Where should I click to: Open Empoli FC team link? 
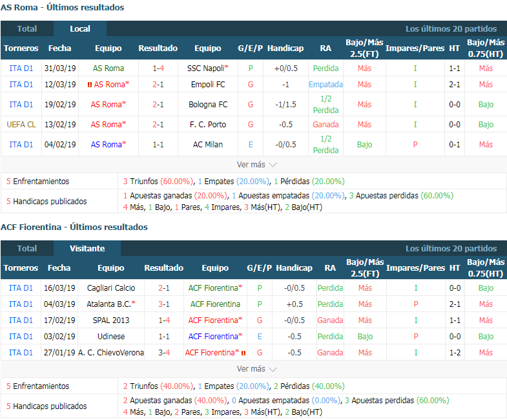click(207, 85)
